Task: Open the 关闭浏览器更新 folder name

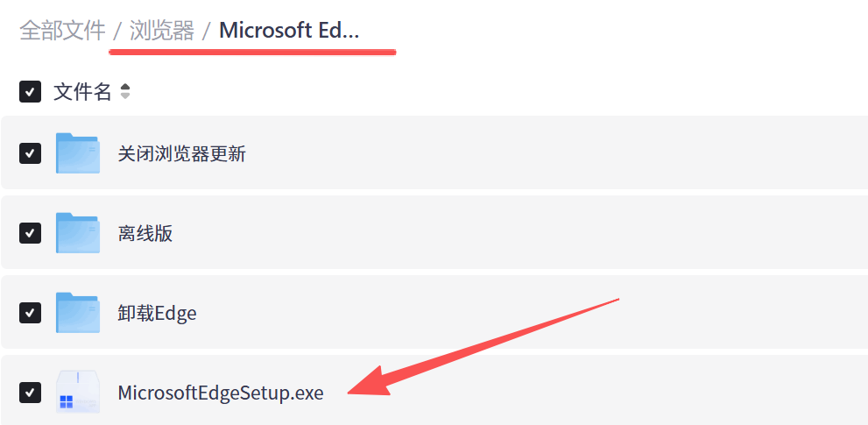Action: 182,154
